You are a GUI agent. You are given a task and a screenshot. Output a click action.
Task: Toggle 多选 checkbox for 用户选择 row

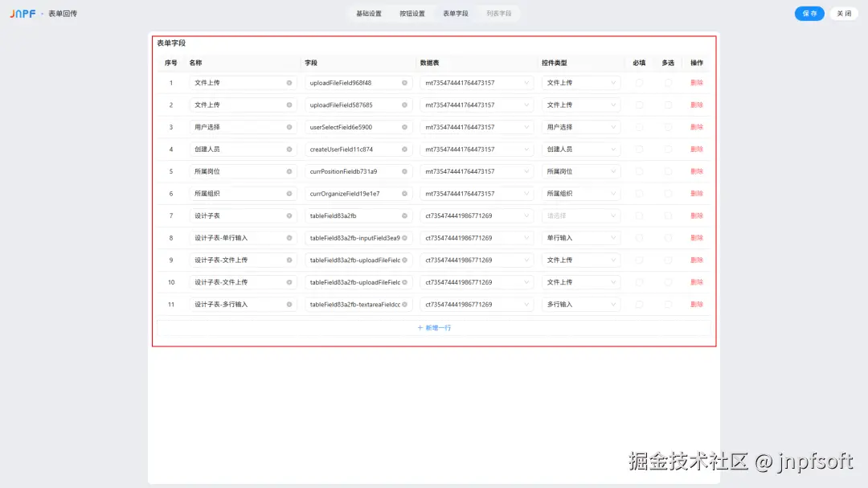tap(668, 127)
